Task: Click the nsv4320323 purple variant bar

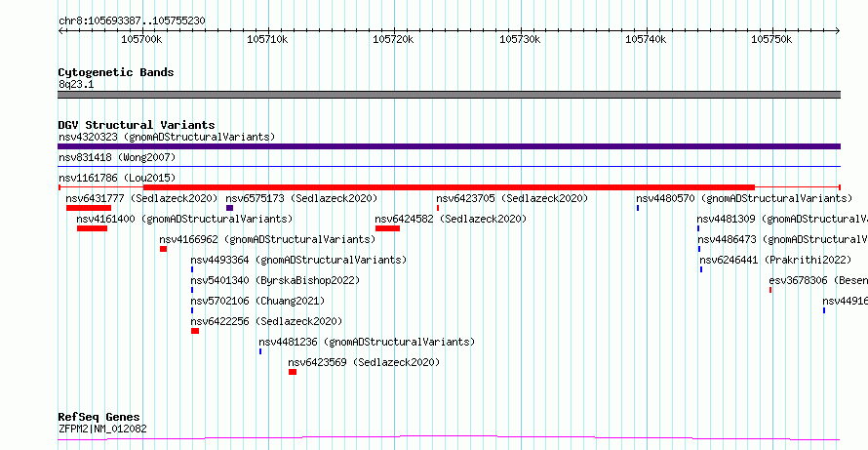Action: 449,146
